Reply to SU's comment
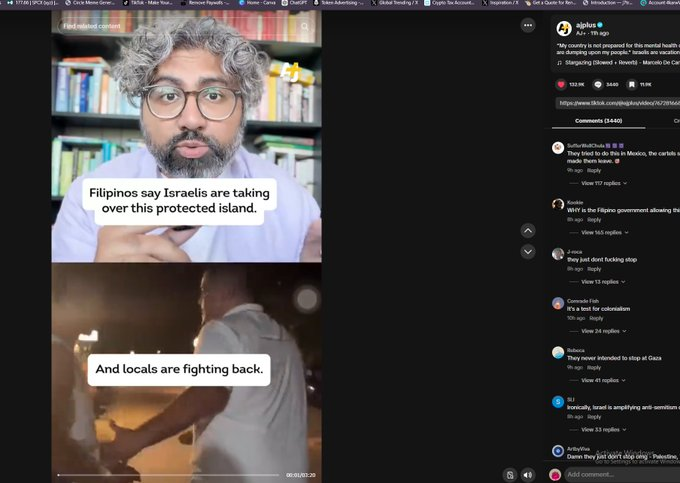Screen dimensions: 680x483 coord(594,417)
